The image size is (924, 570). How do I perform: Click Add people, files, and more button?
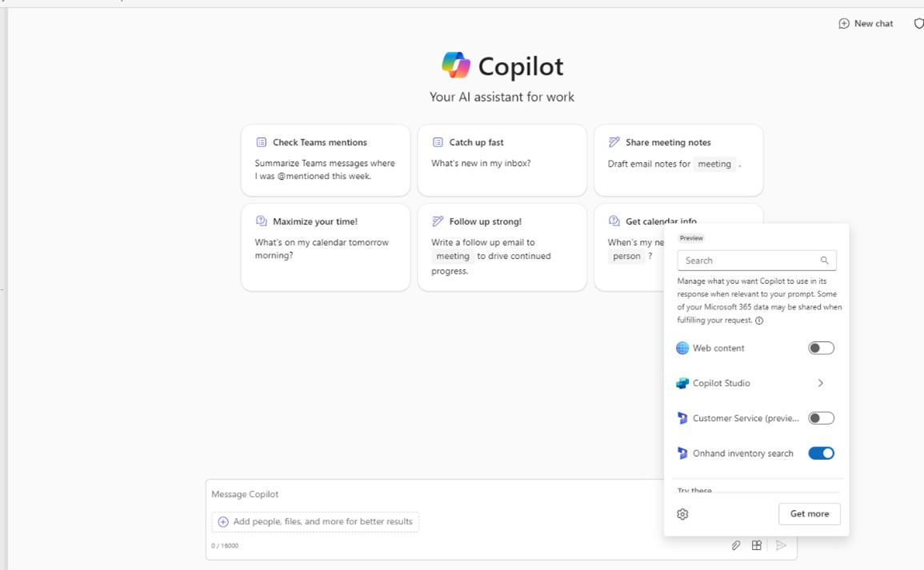tap(315, 522)
